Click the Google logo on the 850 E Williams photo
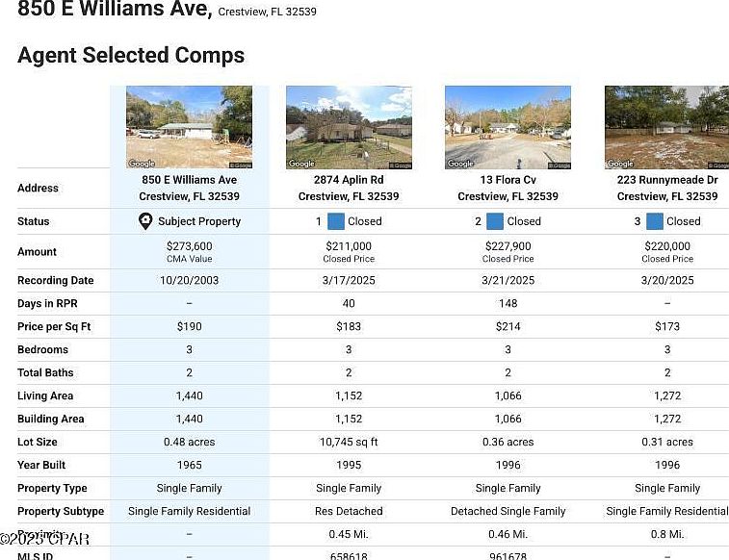This screenshot has height=560, width=729. (x=142, y=164)
